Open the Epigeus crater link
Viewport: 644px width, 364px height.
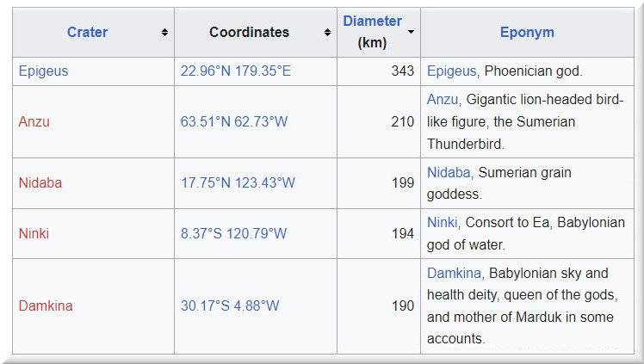[x=42, y=71]
